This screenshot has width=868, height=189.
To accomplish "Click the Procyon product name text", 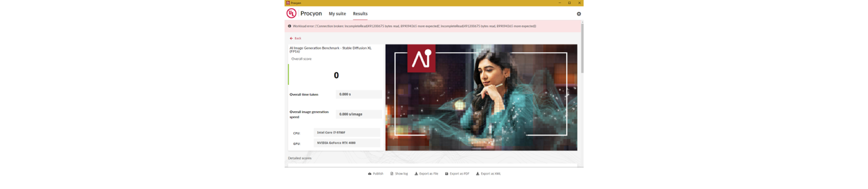I will pyautogui.click(x=311, y=13).
